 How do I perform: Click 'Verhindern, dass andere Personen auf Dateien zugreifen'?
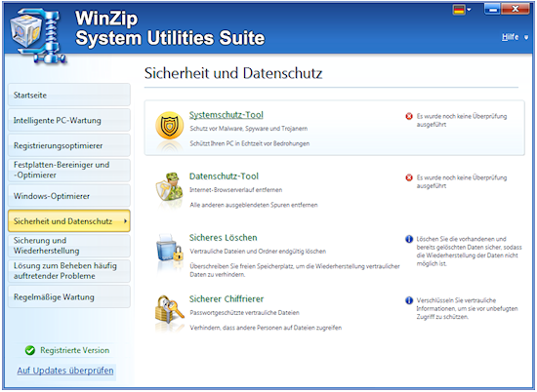266,328
